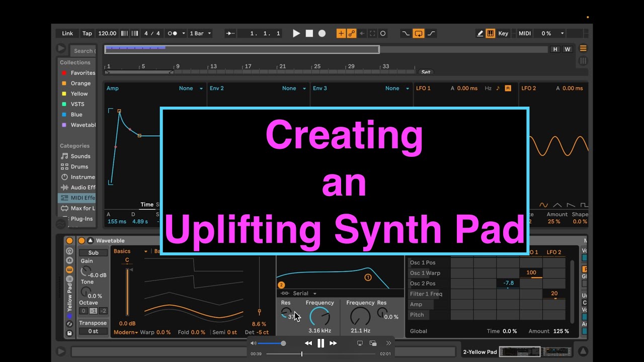Click the Arrangement Record button
This screenshot has width=644, height=362.
tap(322, 33)
